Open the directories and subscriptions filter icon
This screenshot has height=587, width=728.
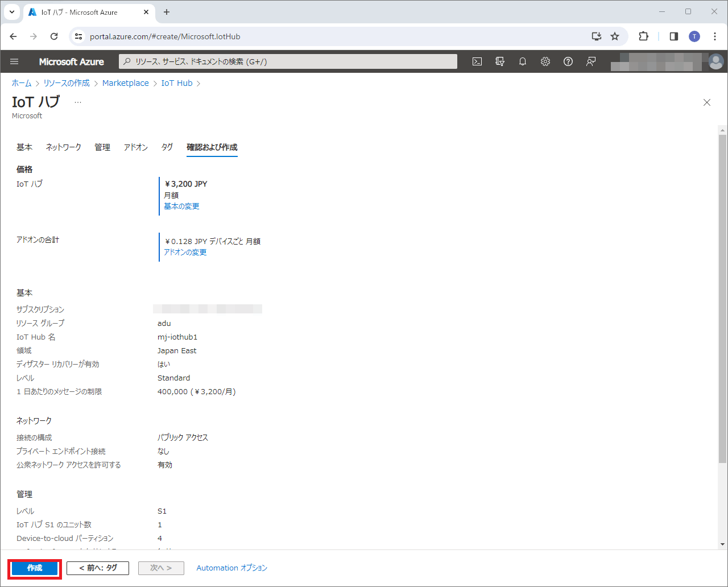click(500, 61)
